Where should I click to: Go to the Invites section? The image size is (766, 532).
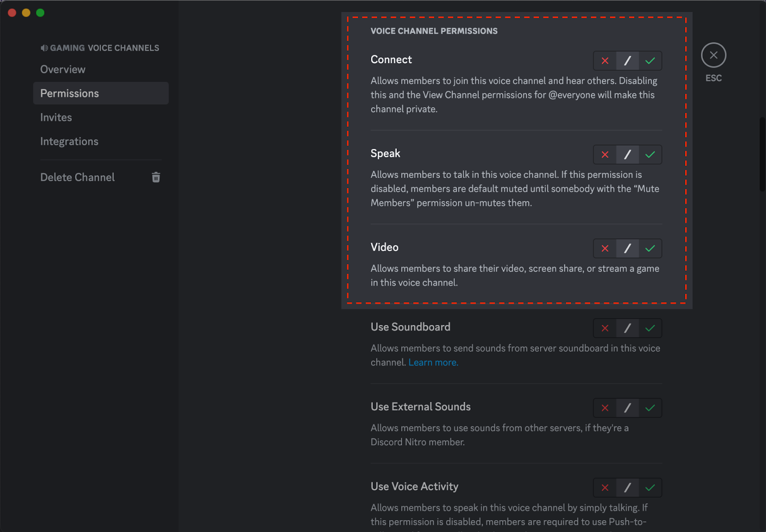coord(56,117)
